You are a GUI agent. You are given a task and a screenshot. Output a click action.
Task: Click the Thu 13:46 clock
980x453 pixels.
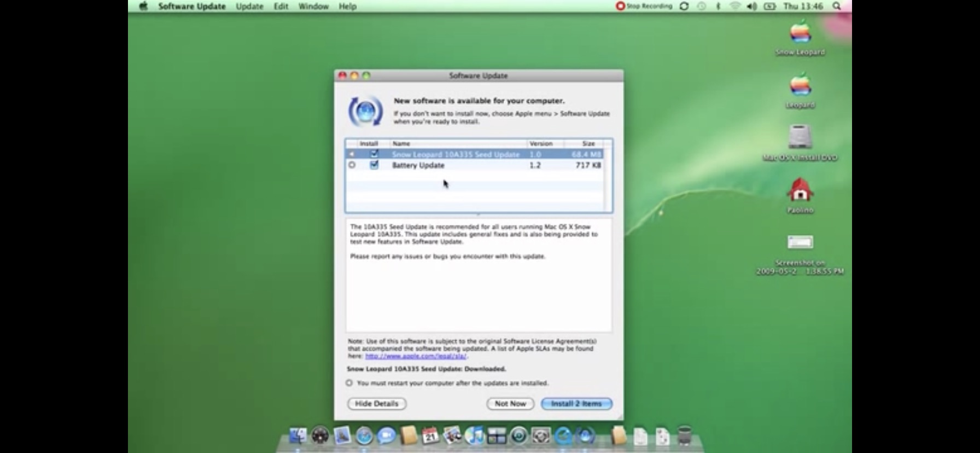(x=803, y=6)
